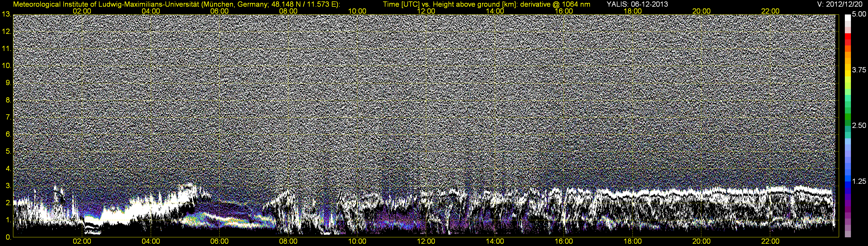
Task: Click the 10:00 label on bottom time axis
Action: click(357, 241)
